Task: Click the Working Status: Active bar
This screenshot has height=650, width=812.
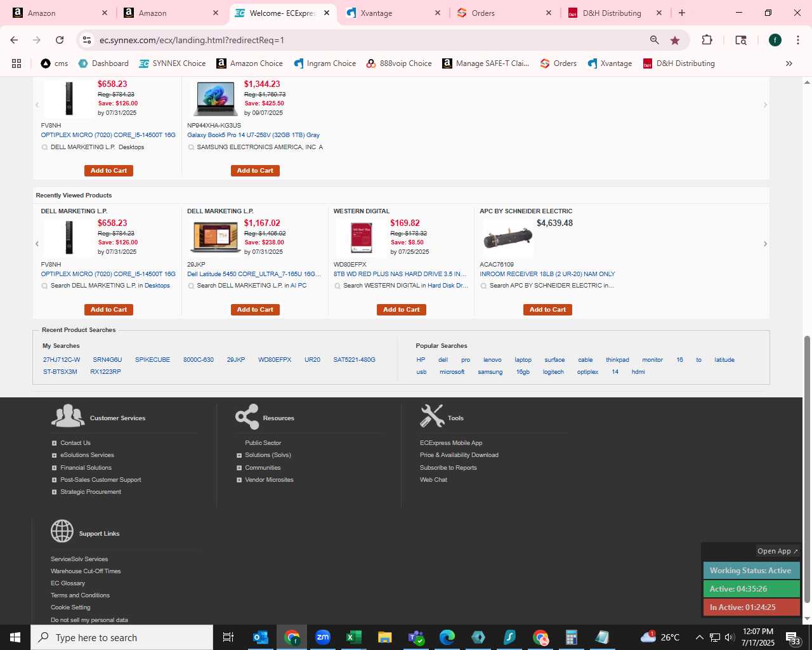Action: [751, 571]
